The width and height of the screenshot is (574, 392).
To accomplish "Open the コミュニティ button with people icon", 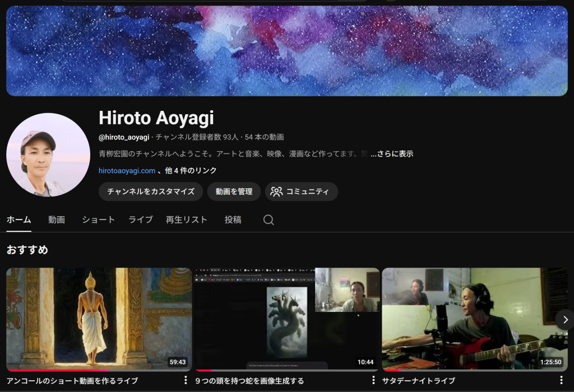I will pos(301,192).
